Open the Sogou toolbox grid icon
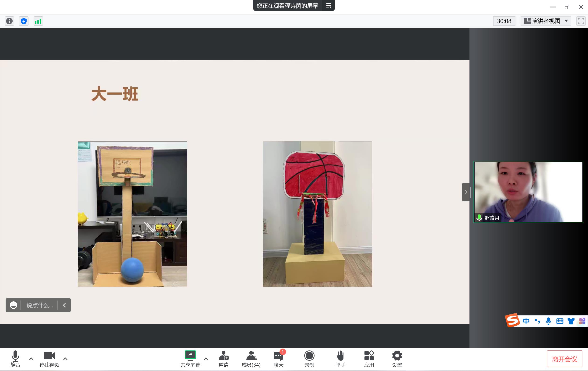 coord(582,321)
